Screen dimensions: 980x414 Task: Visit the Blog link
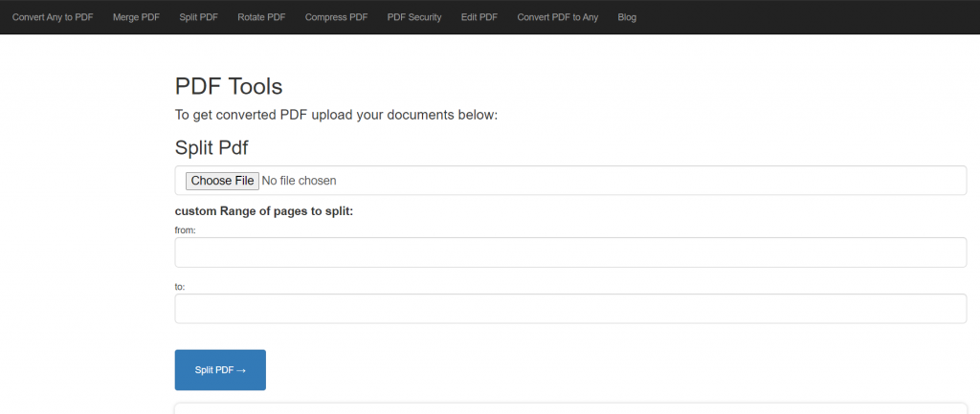[x=627, y=17]
